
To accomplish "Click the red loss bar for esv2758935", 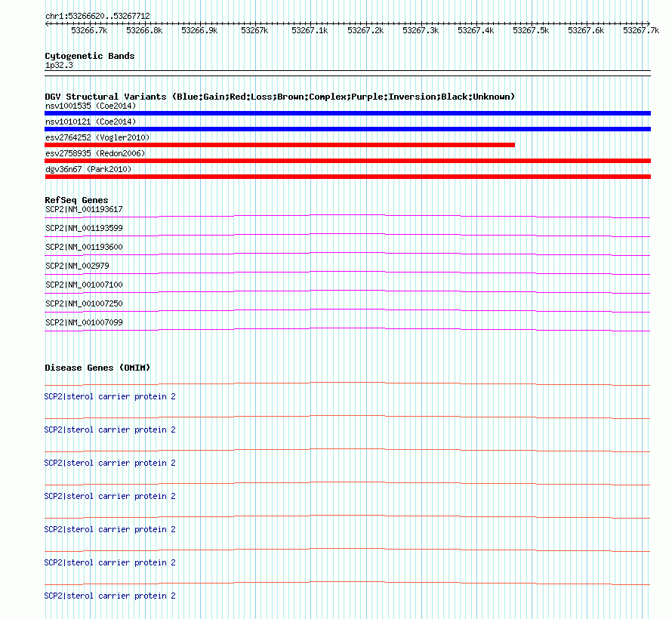I will click(x=347, y=161).
